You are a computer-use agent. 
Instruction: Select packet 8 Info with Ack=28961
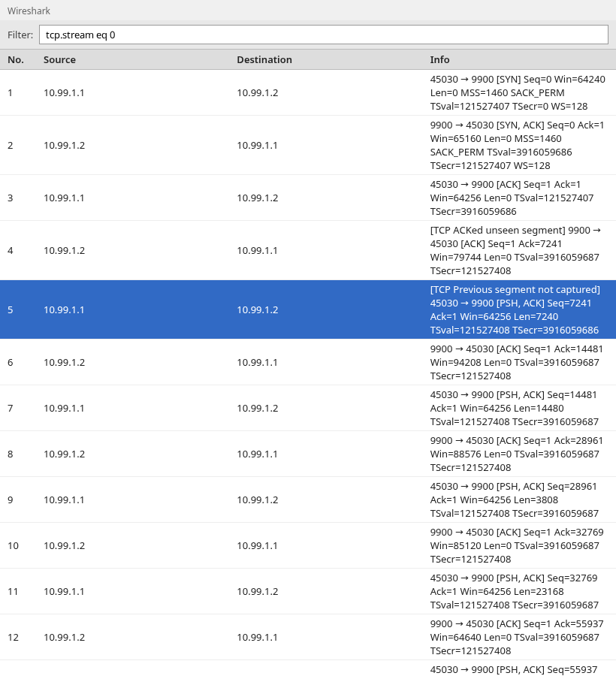(x=516, y=454)
